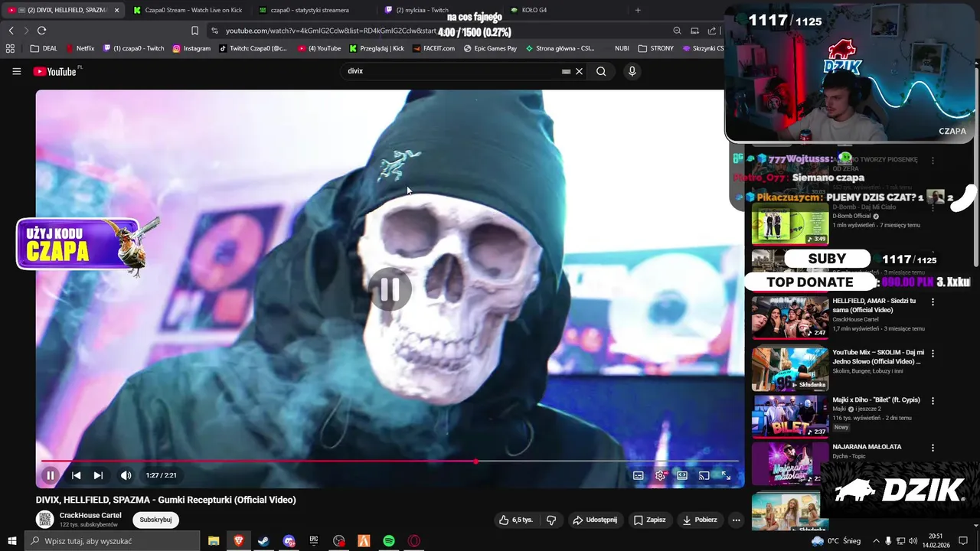
Task: Skip to next video in playlist
Action: pyautogui.click(x=98, y=475)
